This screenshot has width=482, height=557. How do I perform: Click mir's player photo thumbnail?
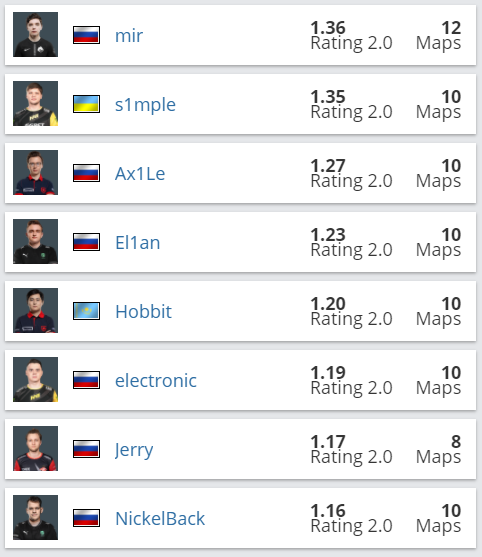[36, 34]
